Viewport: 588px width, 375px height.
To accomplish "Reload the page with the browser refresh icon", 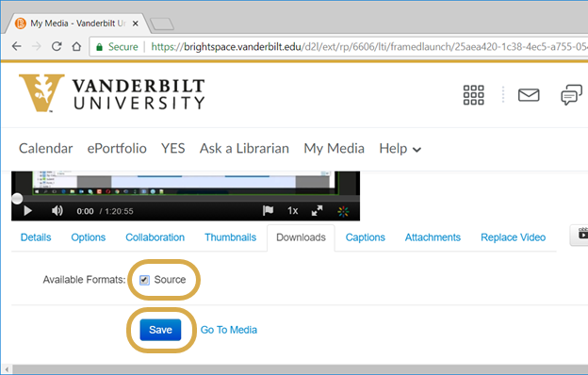I will tap(57, 46).
